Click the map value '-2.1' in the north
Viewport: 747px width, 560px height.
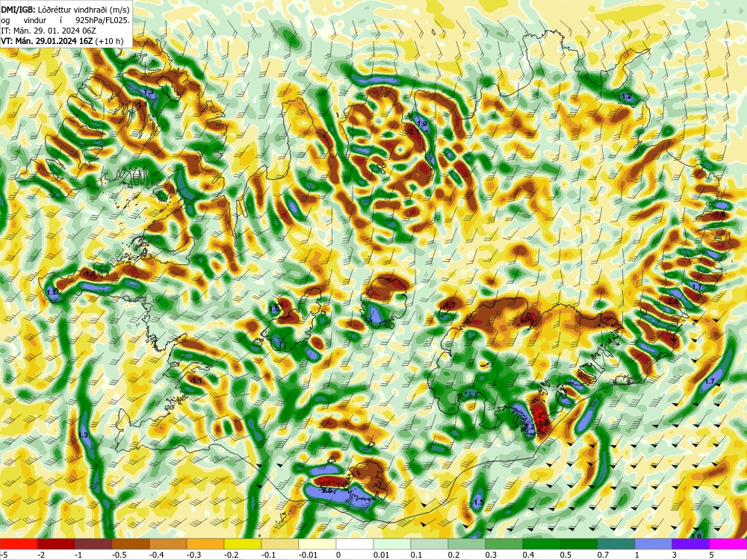412,131
